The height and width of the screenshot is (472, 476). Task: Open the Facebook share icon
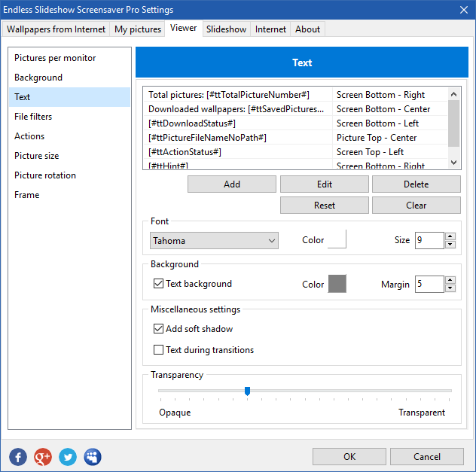pos(18,457)
